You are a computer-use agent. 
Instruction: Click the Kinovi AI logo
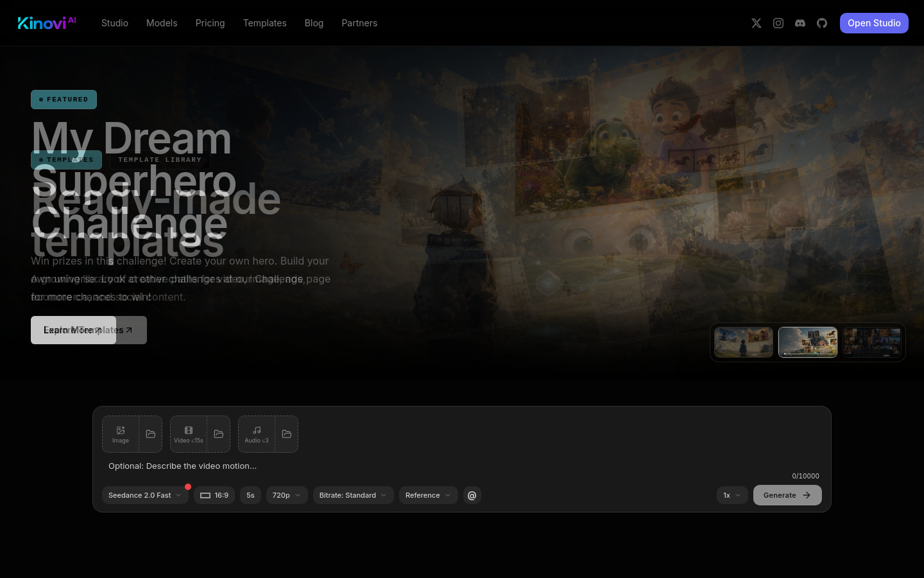pos(47,23)
